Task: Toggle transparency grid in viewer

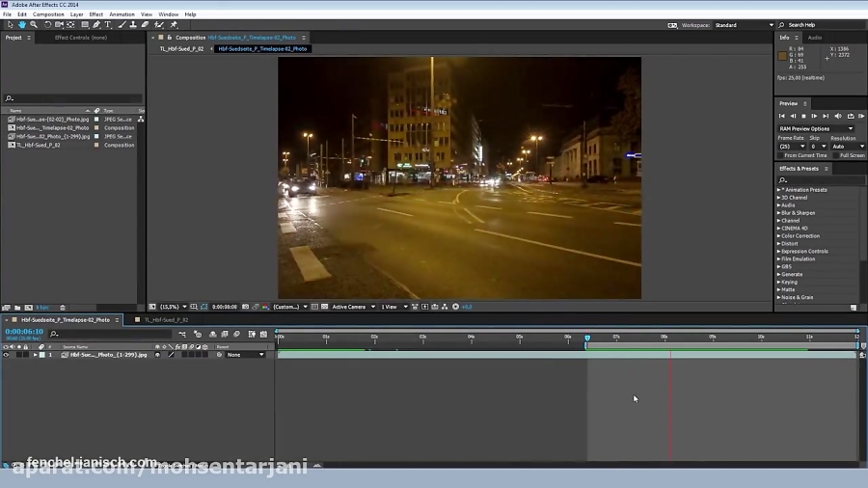Action: click(x=324, y=307)
